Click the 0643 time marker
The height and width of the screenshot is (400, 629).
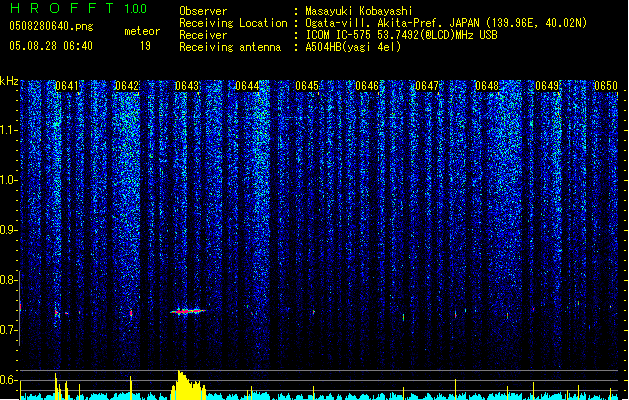point(187,86)
